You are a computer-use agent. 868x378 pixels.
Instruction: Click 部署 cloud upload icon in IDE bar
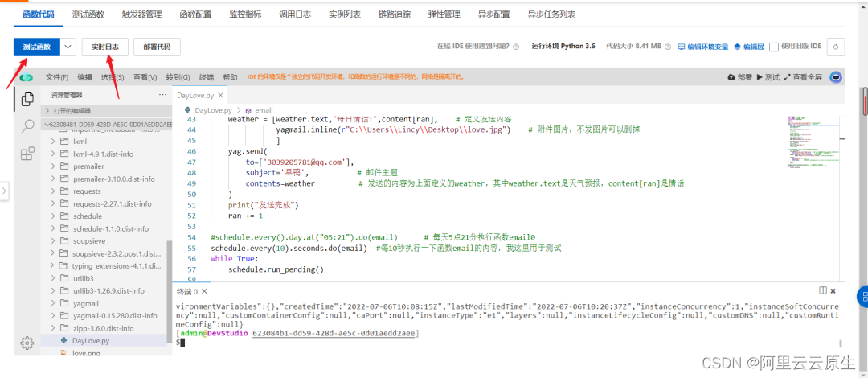click(731, 77)
